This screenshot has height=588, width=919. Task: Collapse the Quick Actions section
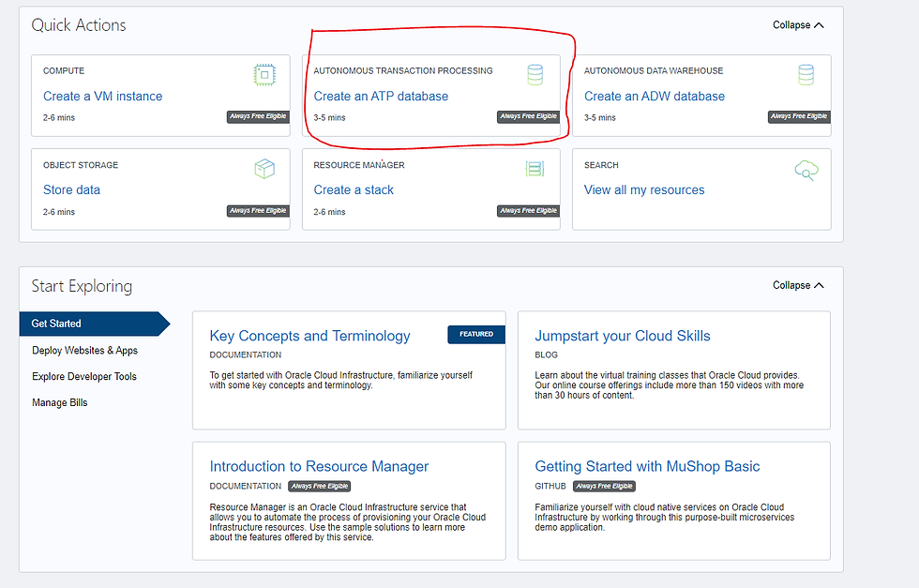pos(798,25)
